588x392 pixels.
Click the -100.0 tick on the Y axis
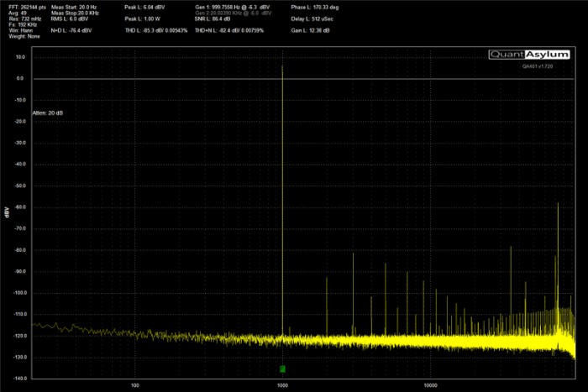(x=19, y=293)
